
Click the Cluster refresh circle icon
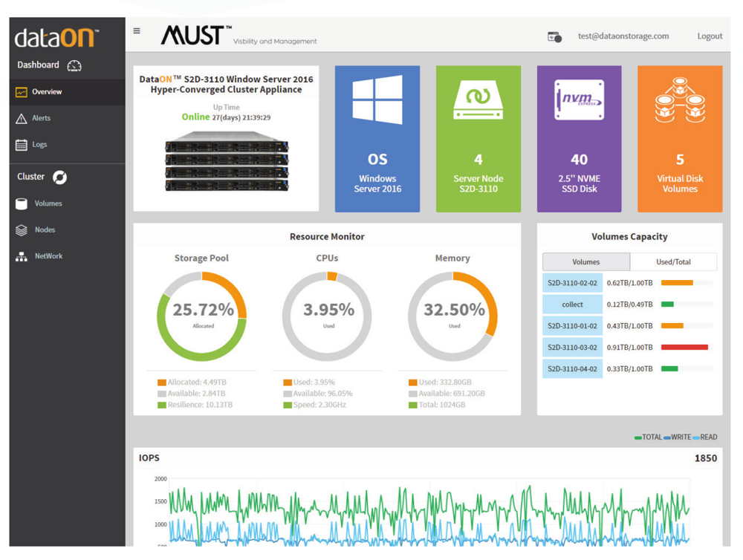tap(59, 178)
